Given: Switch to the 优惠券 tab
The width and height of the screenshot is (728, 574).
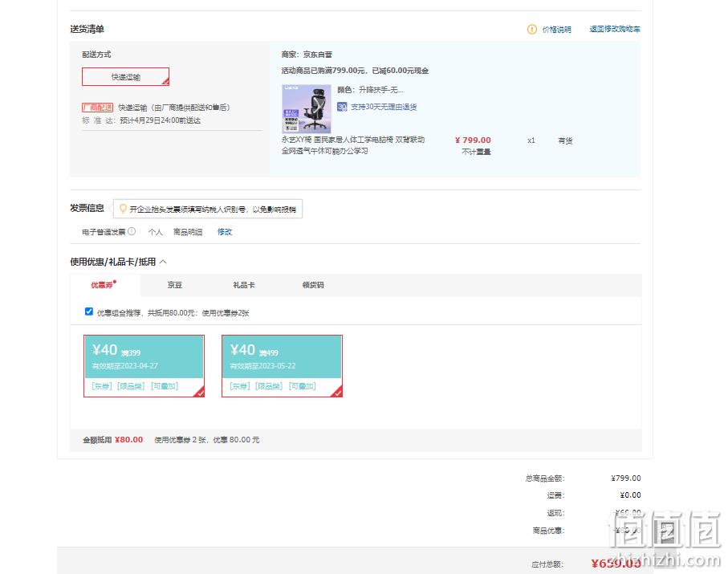Looking at the screenshot, I should point(103,285).
